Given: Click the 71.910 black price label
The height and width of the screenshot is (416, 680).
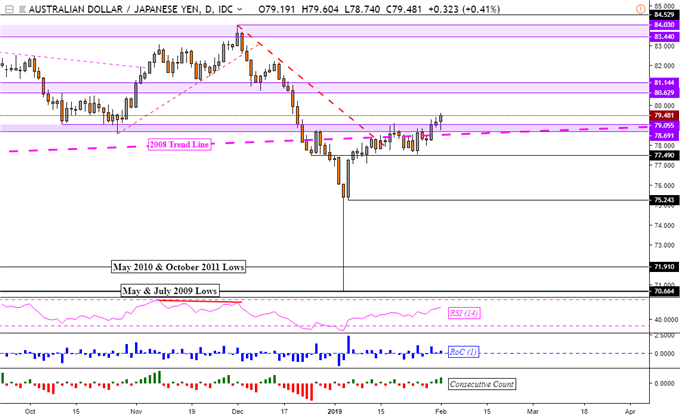Looking at the screenshot, I should tap(664, 267).
